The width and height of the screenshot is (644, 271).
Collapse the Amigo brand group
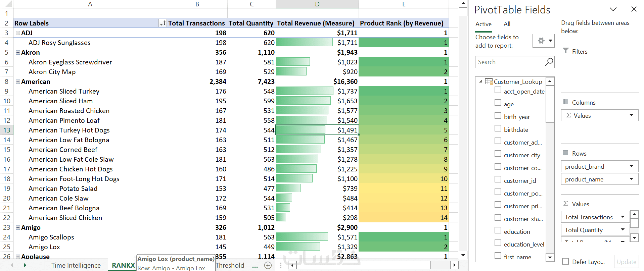18,227
